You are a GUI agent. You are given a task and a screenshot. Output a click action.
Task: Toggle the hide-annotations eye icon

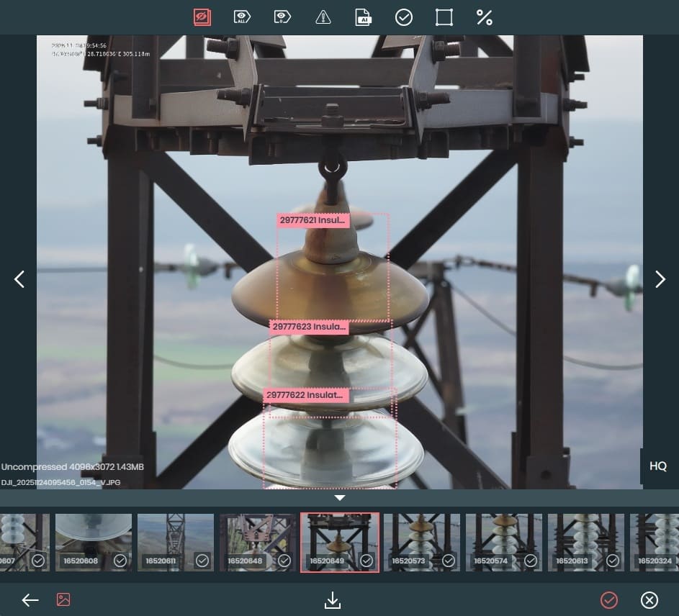point(202,17)
